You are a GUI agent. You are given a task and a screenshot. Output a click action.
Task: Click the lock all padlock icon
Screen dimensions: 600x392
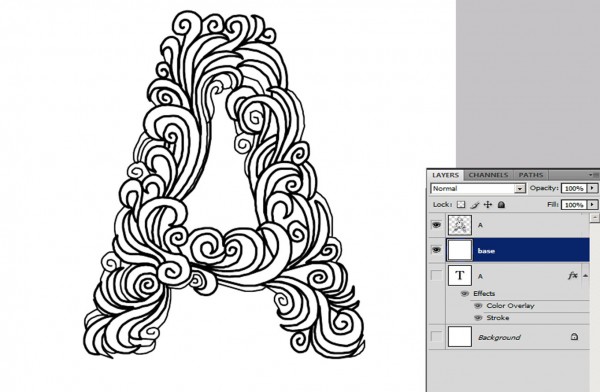(501, 205)
